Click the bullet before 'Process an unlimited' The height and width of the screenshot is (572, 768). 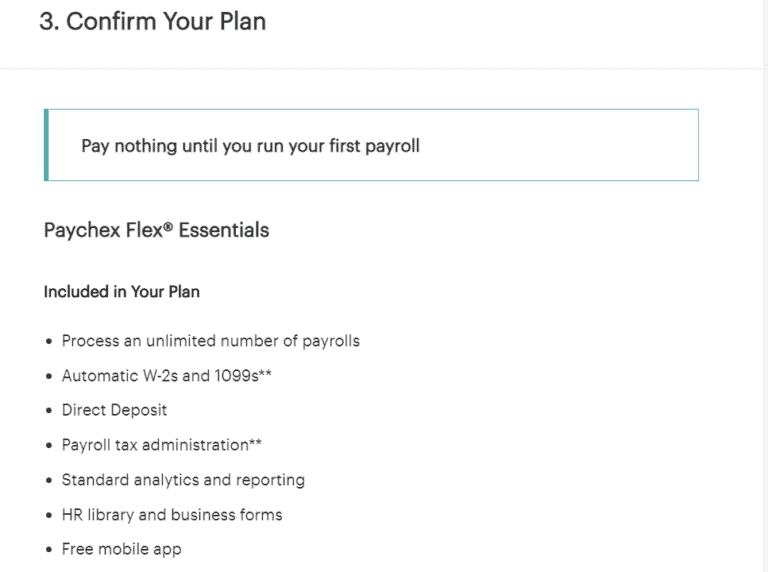coord(49,342)
